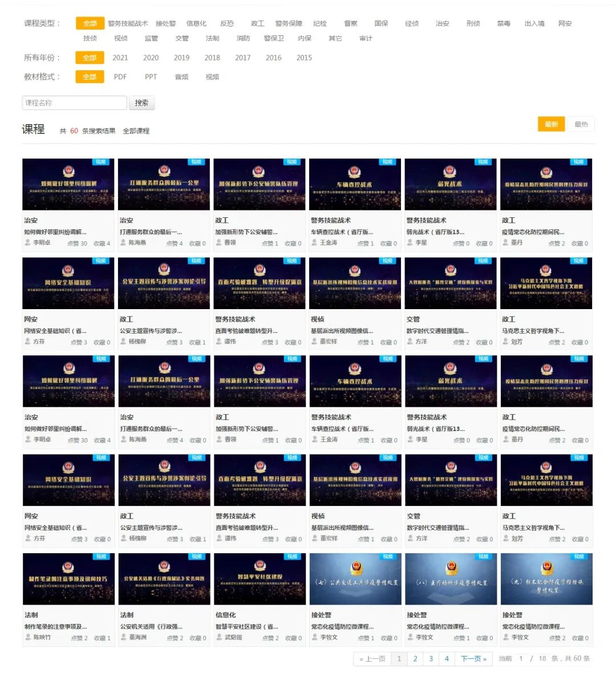616x677 pixels.
Task: Select 治安 in the course type filters
Action: click(443, 23)
